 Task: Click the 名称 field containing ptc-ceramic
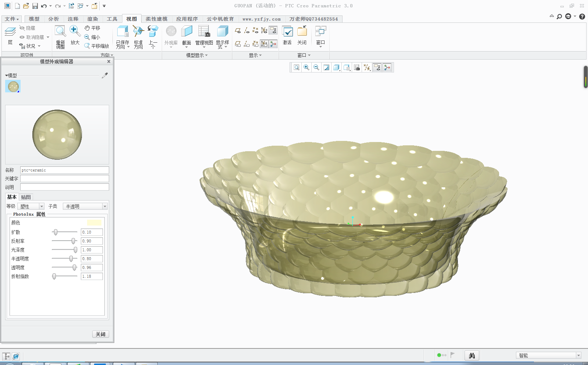pos(64,170)
